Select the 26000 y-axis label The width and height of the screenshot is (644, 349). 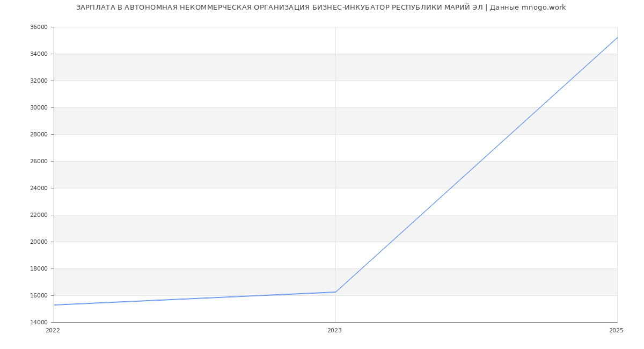(39, 162)
